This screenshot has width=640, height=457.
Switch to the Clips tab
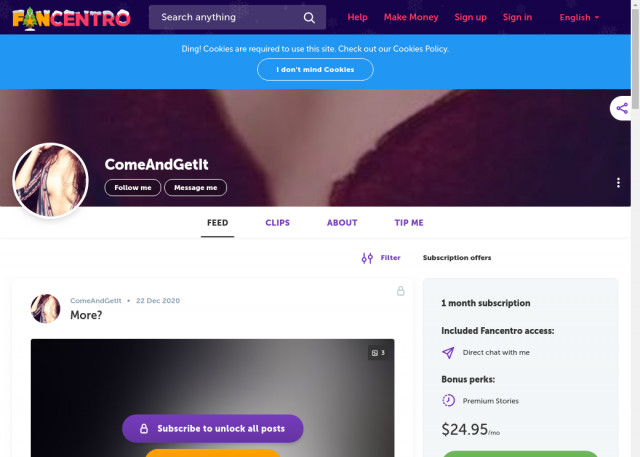tap(278, 223)
